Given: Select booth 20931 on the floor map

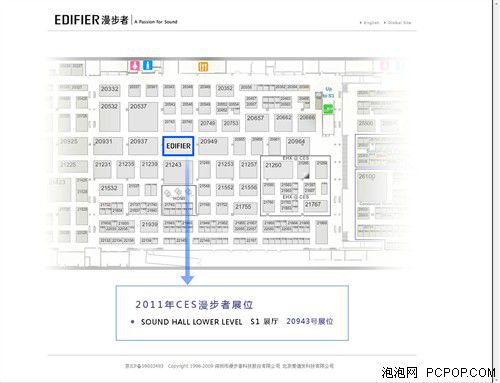Looking at the screenshot, I should click(108, 146).
